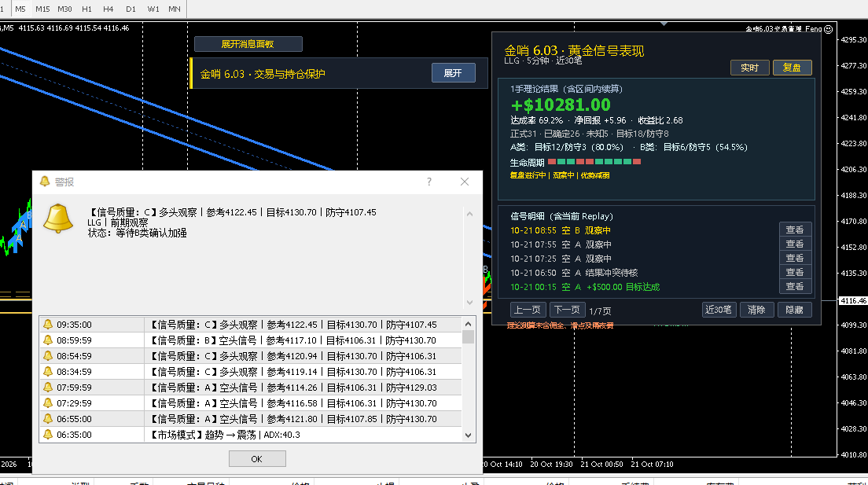Clear signals with the 清除 button
The image size is (868, 485).
pos(756,310)
